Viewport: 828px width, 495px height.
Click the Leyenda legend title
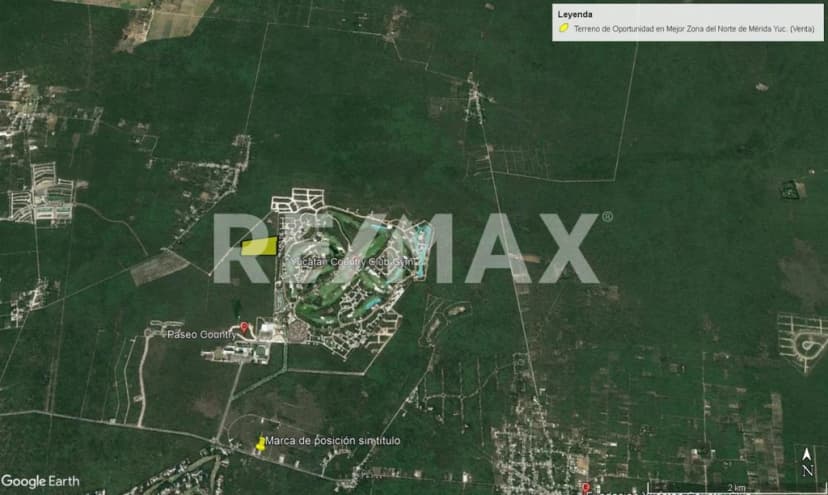click(x=575, y=15)
